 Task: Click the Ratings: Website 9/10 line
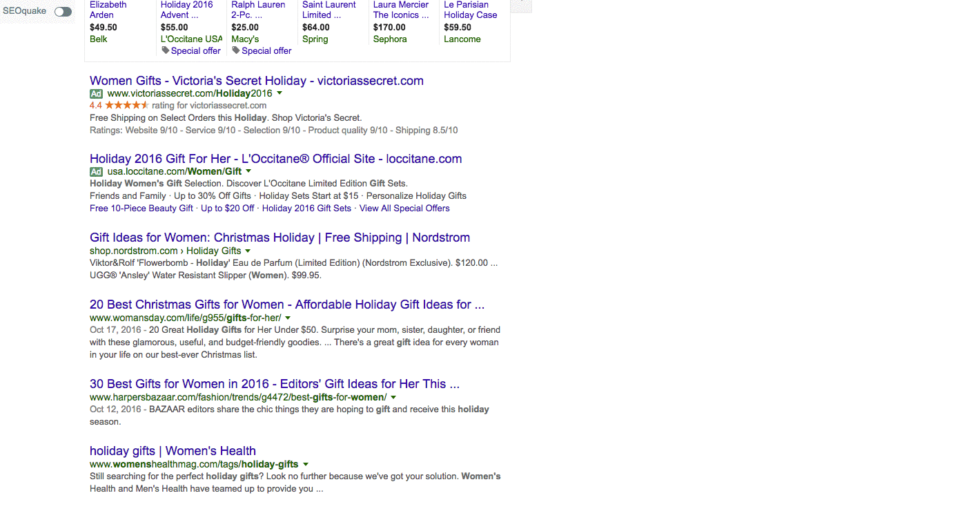[x=274, y=131]
